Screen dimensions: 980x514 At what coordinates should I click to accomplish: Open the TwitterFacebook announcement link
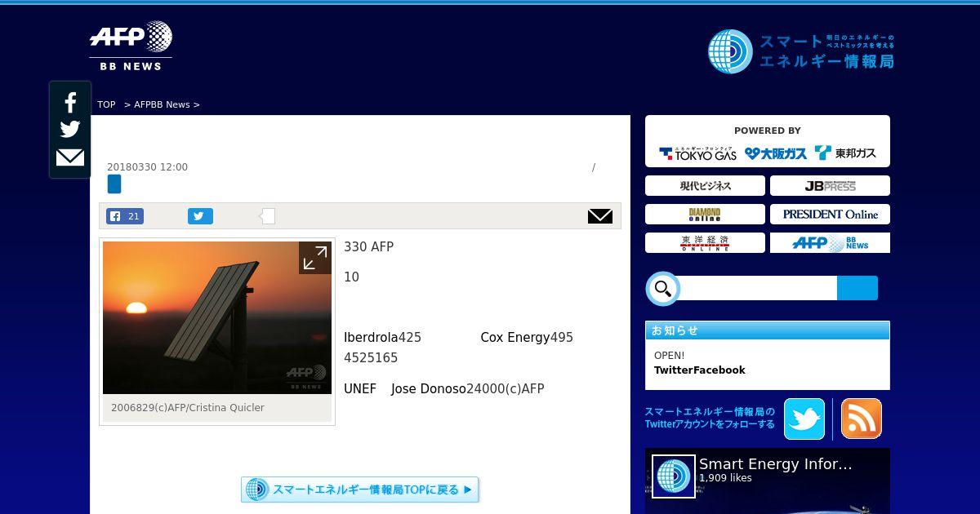tap(700, 370)
